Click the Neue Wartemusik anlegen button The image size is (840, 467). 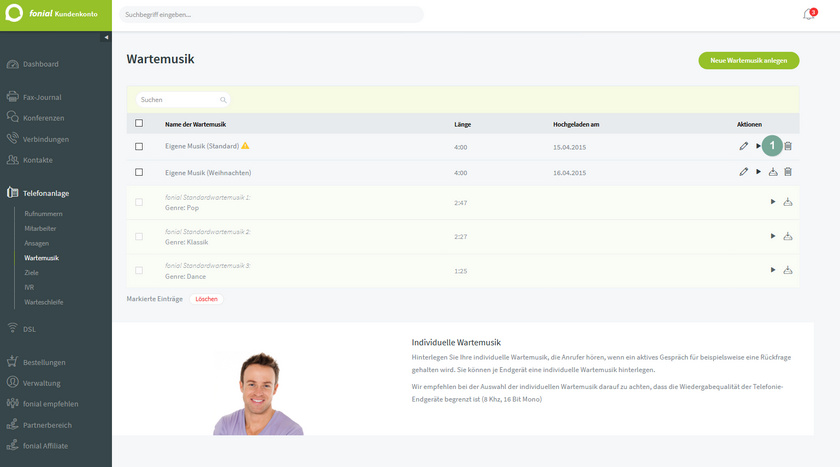(748, 60)
